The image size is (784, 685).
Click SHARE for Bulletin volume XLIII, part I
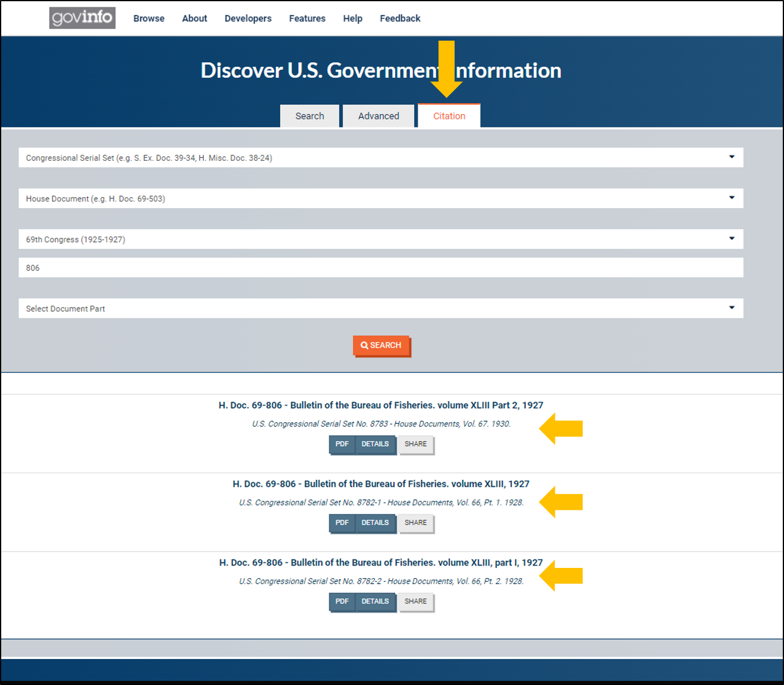(416, 601)
